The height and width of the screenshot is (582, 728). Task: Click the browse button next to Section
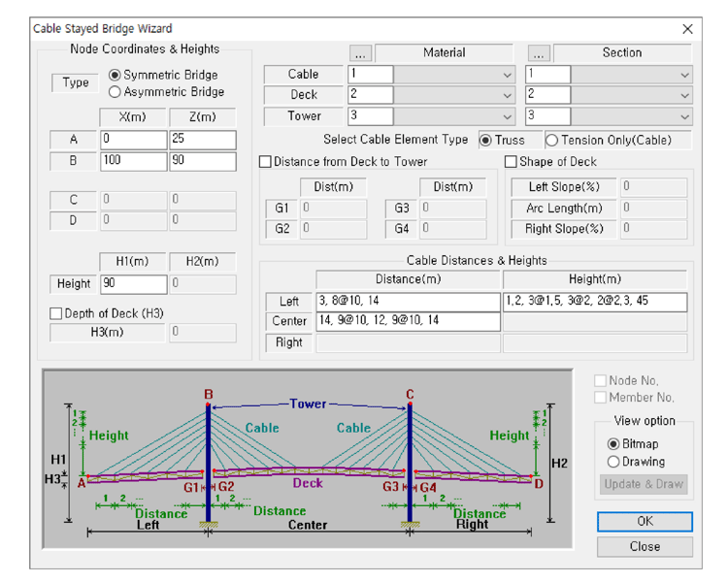tap(539, 53)
